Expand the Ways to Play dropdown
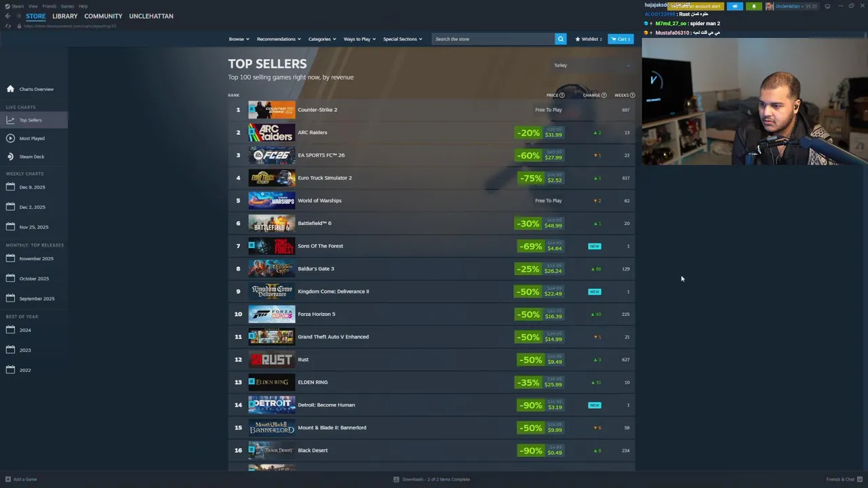The height and width of the screenshot is (488, 868). [x=359, y=39]
